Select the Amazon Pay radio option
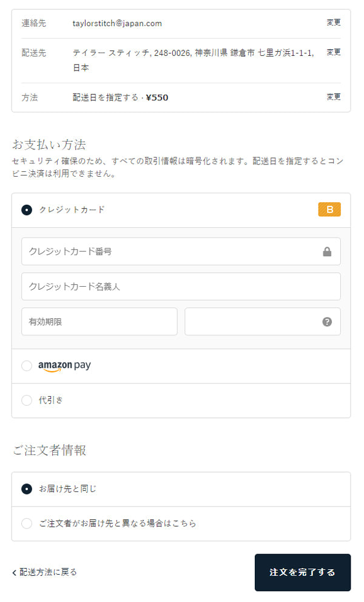Image resolution: width=364 pixels, height=602 pixels. (x=27, y=366)
